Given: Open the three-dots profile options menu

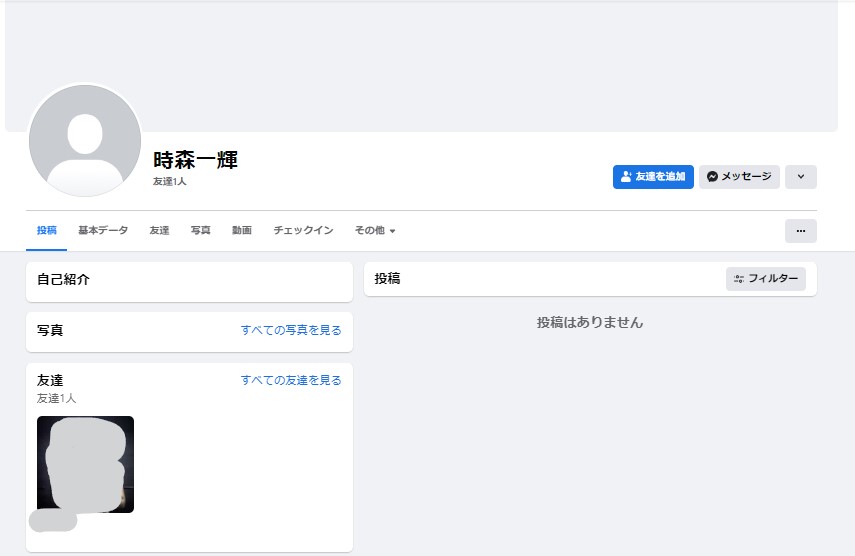Looking at the screenshot, I should (x=800, y=231).
